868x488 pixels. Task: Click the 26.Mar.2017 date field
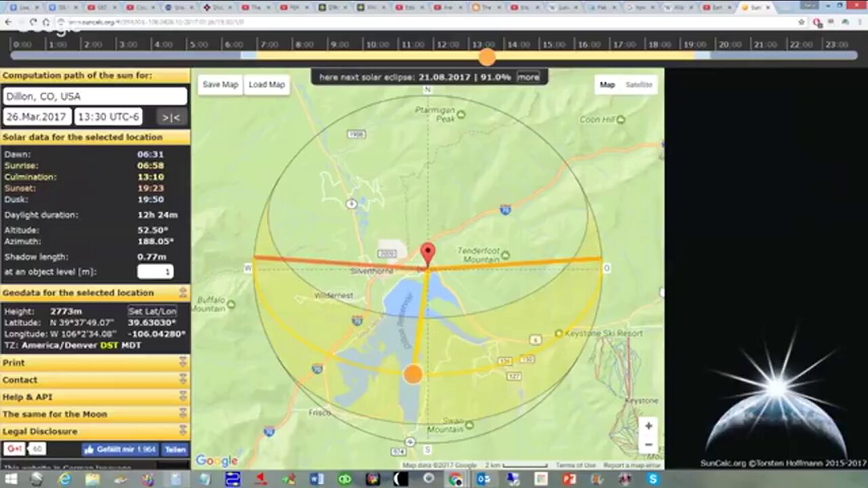pyautogui.click(x=37, y=117)
